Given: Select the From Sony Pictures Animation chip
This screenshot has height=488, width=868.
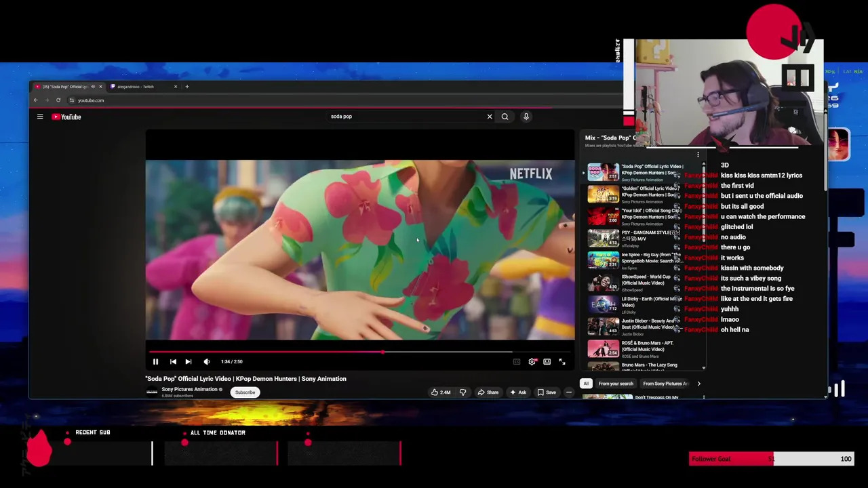Looking at the screenshot, I should [x=665, y=384].
